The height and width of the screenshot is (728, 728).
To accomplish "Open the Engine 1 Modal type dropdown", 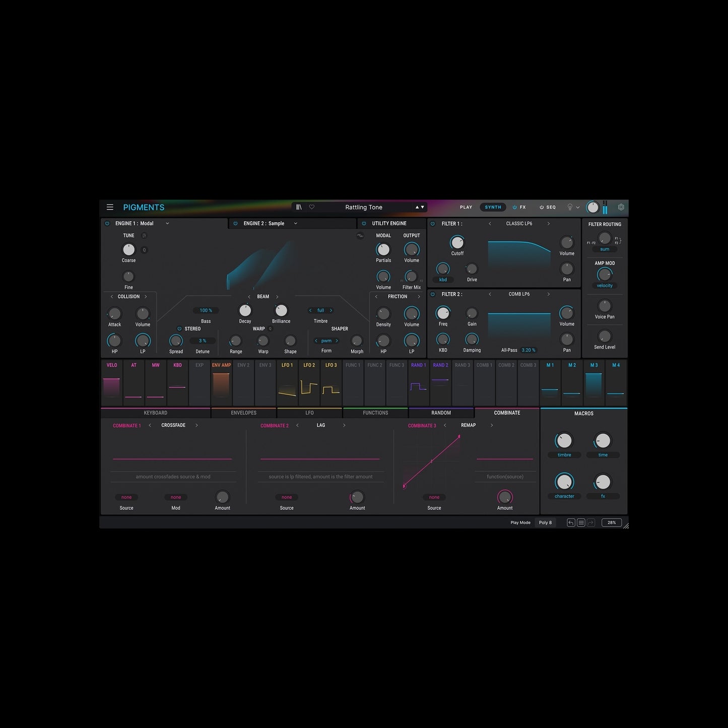I will (x=167, y=224).
